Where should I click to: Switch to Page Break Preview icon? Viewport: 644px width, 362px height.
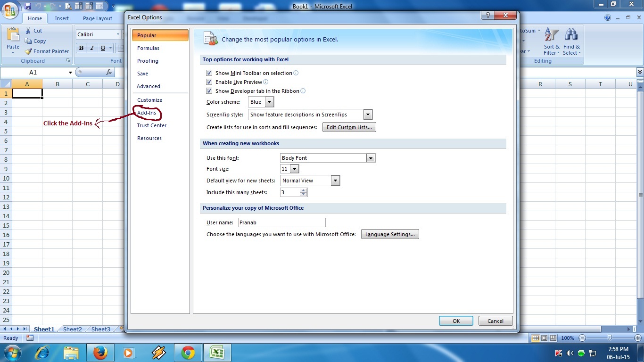(x=553, y=338)
